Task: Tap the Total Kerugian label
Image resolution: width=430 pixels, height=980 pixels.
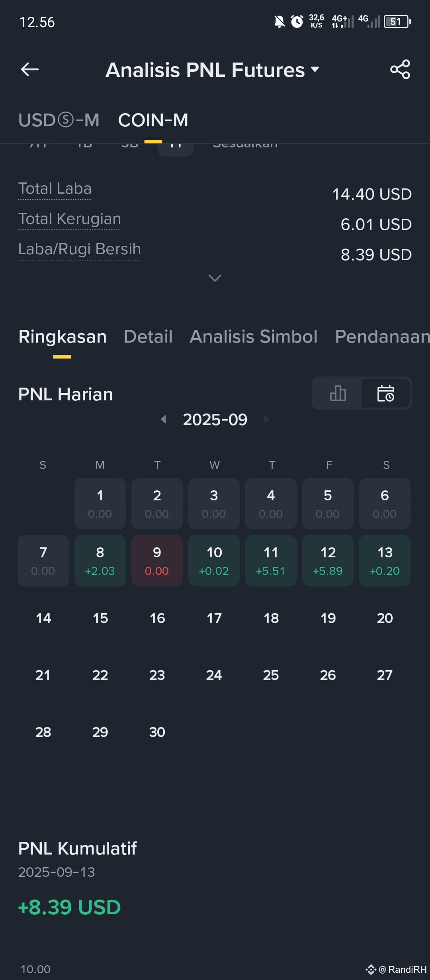Action: point(70,219)
